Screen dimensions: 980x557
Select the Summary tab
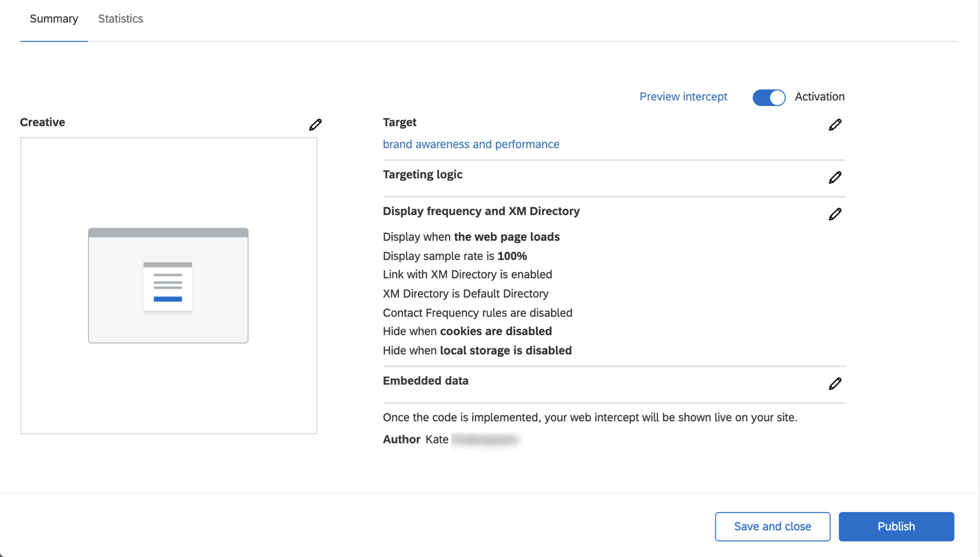pyautogui.click(x=54, y=18)
